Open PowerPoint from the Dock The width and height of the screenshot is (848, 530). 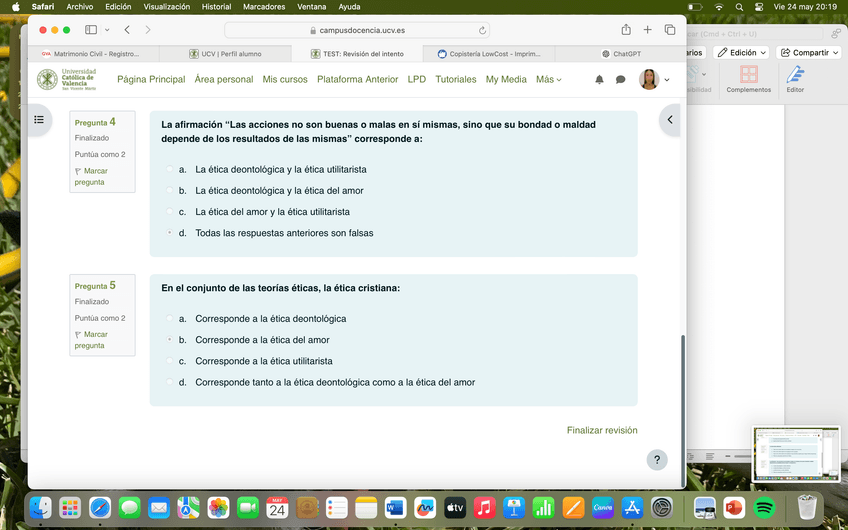click(x=734, y=508)
